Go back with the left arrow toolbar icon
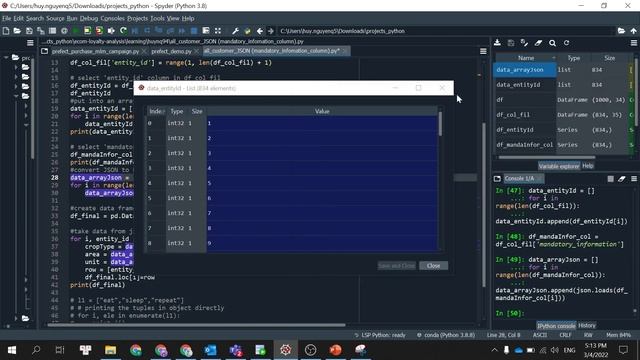 [x=260, y=31]
